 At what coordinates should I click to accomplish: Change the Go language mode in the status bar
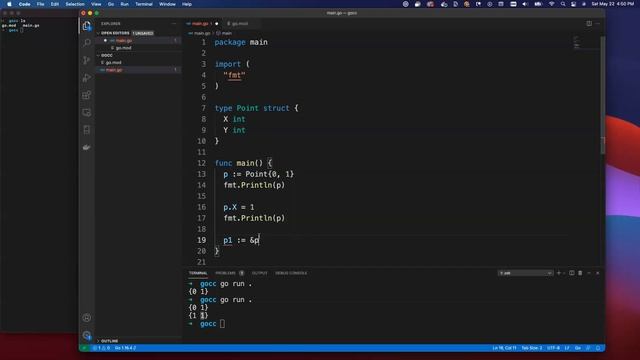578,348
